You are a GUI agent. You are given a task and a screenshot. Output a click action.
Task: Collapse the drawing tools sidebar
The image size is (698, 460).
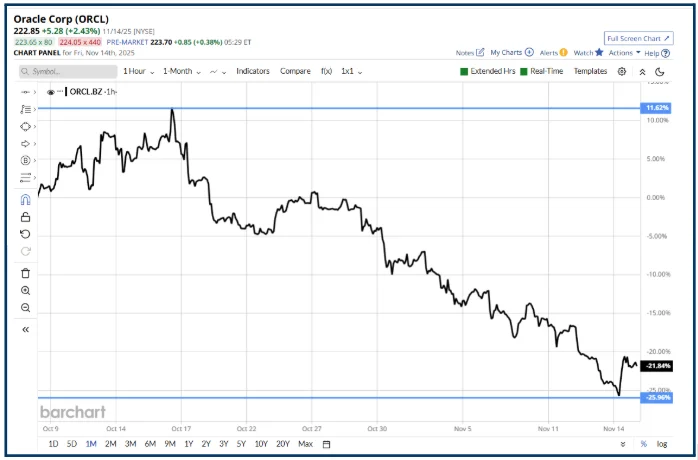coord(25,330)
